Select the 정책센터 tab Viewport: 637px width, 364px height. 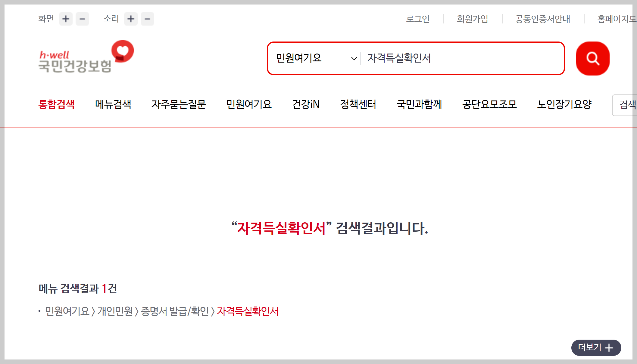358,104
